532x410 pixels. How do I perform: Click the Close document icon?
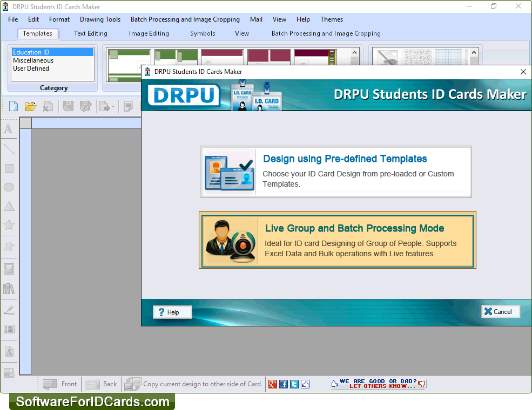48,106
